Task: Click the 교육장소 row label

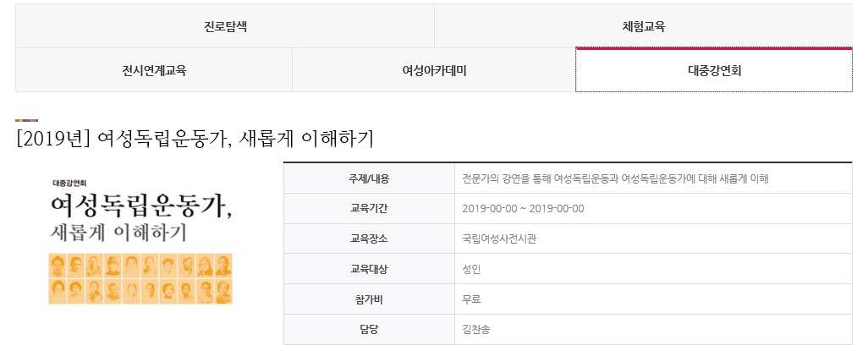Action: (x=369, y=239)
